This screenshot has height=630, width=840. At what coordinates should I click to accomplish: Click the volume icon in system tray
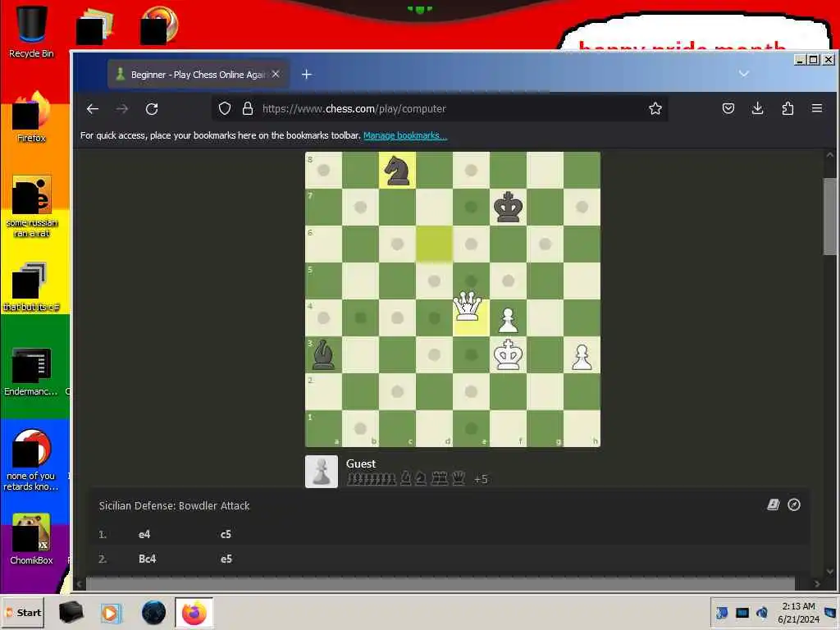pyautogui.click(x=762, y=612)
